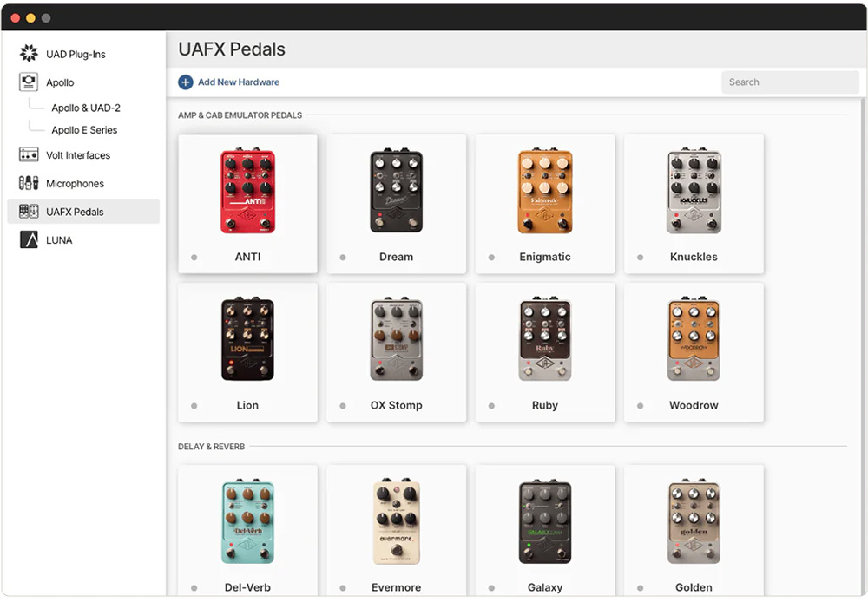Toggle the status dot beside Dream

point(343,258)
